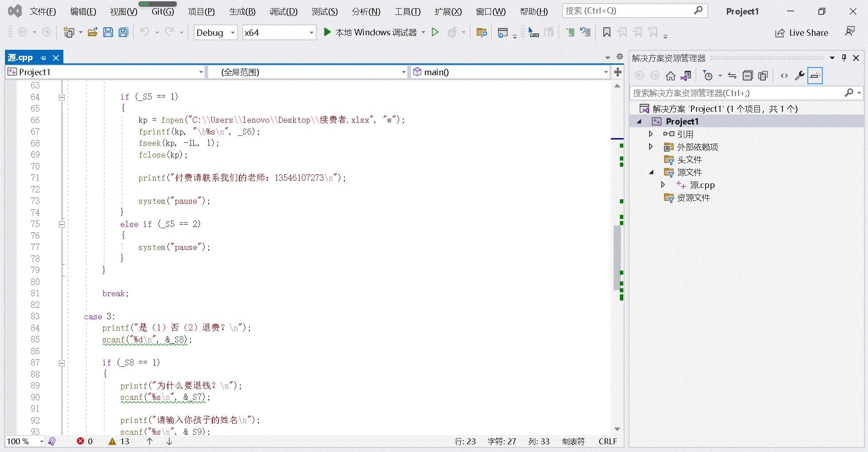Open the 编辑(E) menu
Viewport: 868px width, 452px height.
coord(83,11)
